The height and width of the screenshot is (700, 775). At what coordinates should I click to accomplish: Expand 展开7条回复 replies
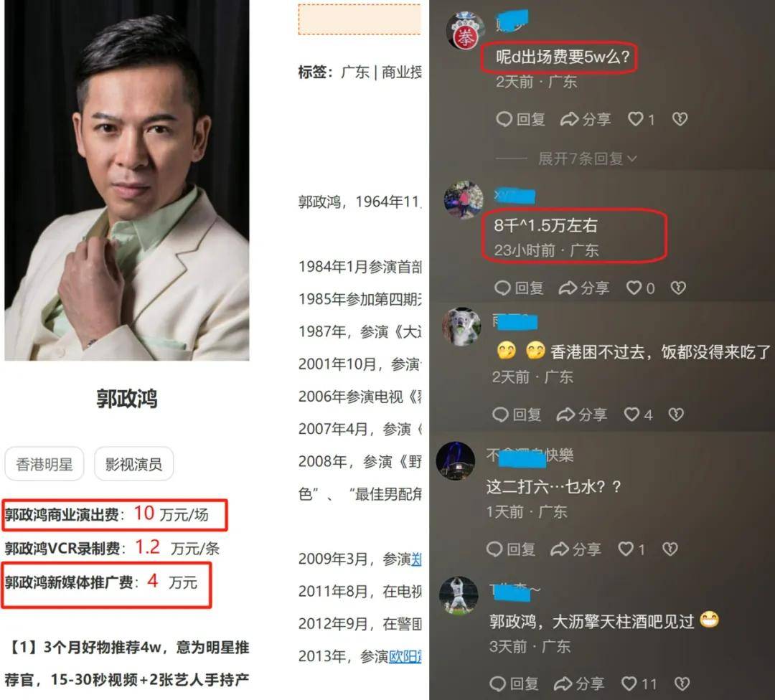[587, 159]
